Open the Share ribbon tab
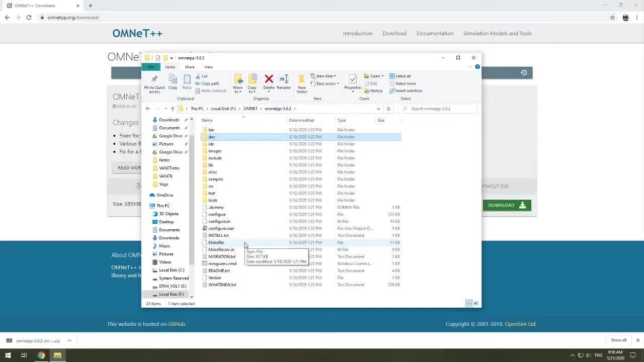This screenshot has width=644, height=362. point(189,67)
